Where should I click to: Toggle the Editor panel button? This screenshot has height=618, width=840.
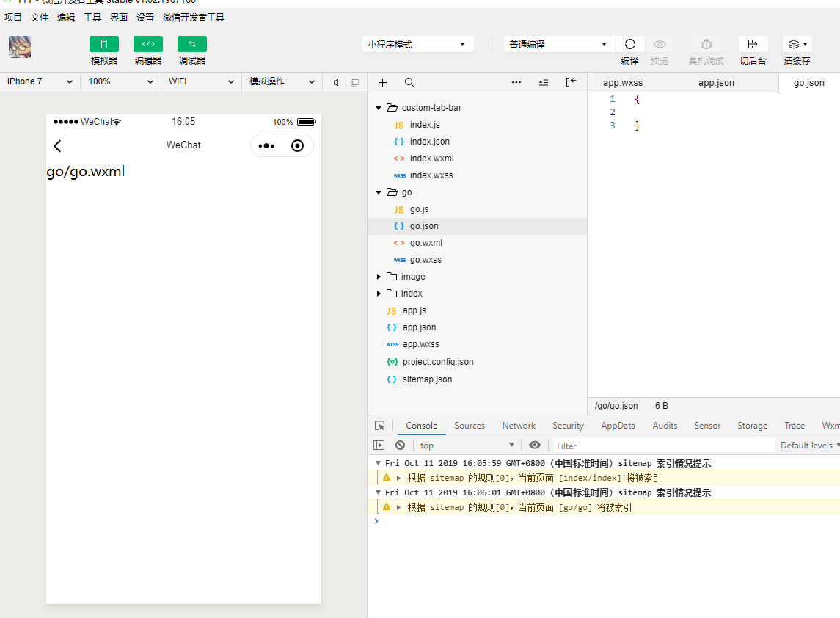coord(147,44)
